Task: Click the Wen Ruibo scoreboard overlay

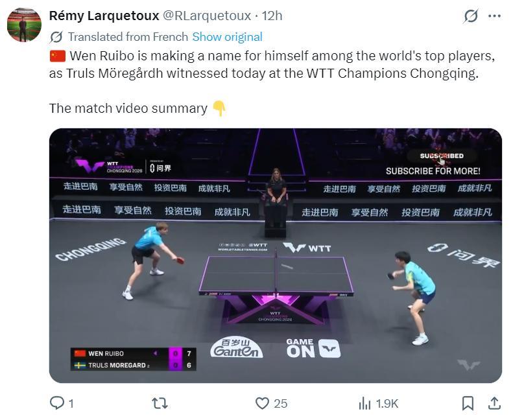Action: (x=133, y=359)
